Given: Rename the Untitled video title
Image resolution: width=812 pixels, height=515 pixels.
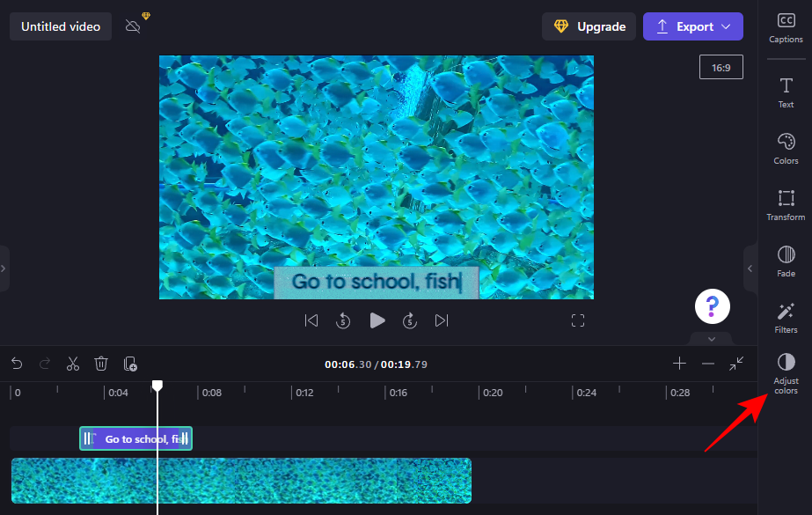Looking at the screenshot, I should (x=61, y=26).
